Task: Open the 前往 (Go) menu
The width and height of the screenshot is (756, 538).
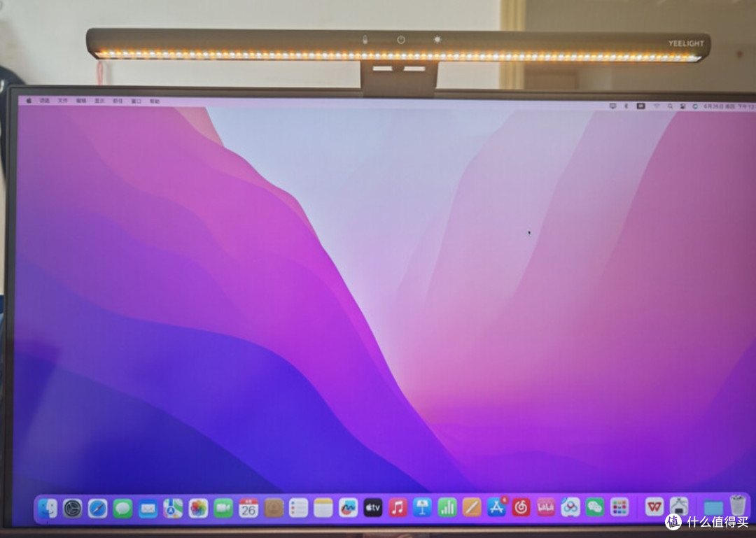Action: 118,101
